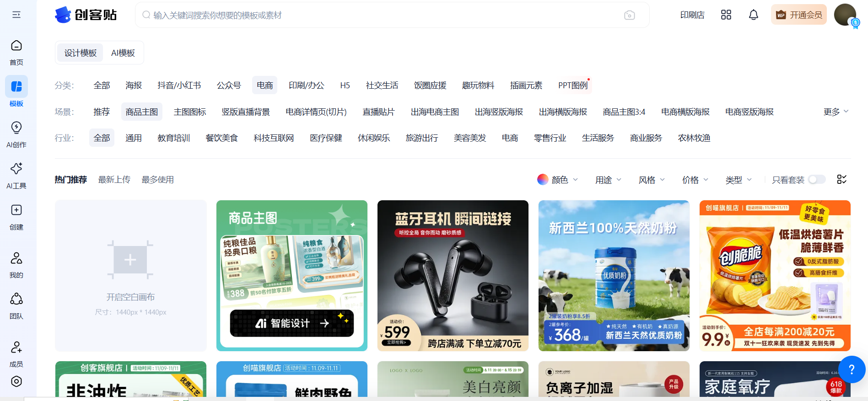Screen dimensions: 868x401
Task: Click the blue help question-mark button
Action: point(852,369)
